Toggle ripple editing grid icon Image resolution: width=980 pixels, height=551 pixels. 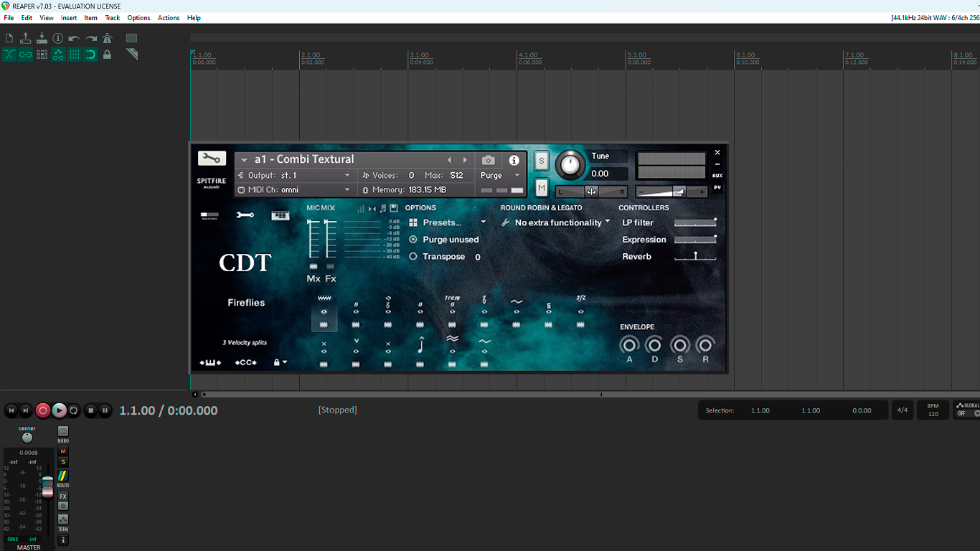tap(42, 55)
